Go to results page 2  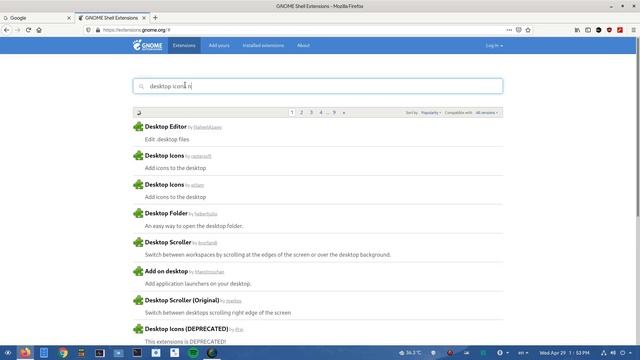(302, 113)
